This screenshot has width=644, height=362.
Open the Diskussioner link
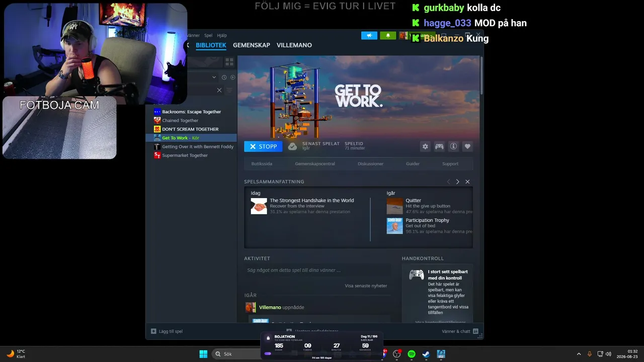point(371,164)
